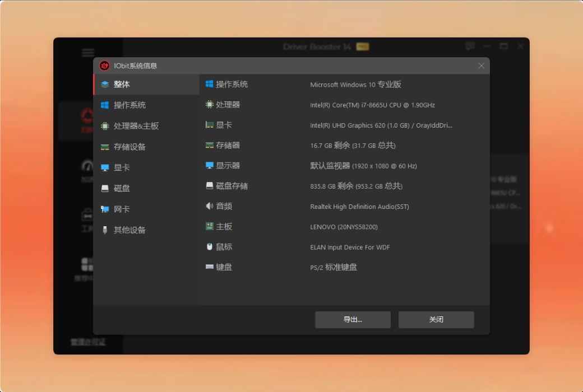The width and height of the screenshot is (583, 392).
Task: Click the RAM icon in the 存储器 row
Action: point(209,145)
